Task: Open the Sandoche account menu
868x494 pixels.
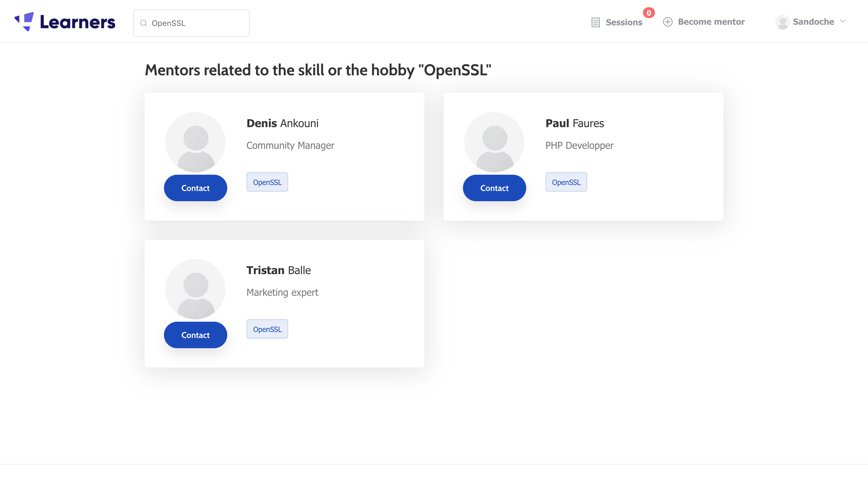Action: click(x=810, y=22)
